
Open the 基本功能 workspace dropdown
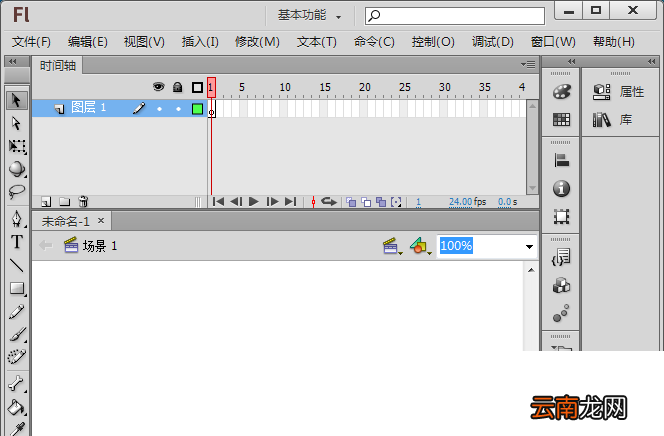(x=310, y=16)
